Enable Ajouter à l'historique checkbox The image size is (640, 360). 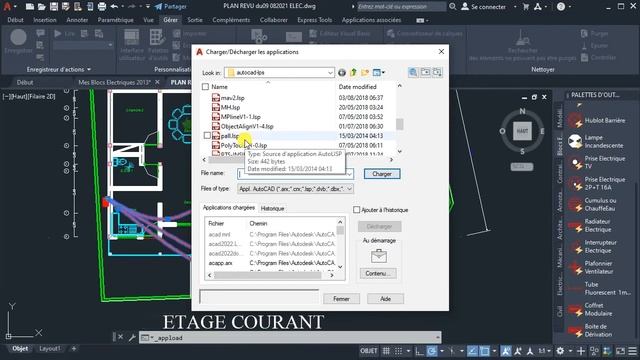tap(356, 210)
